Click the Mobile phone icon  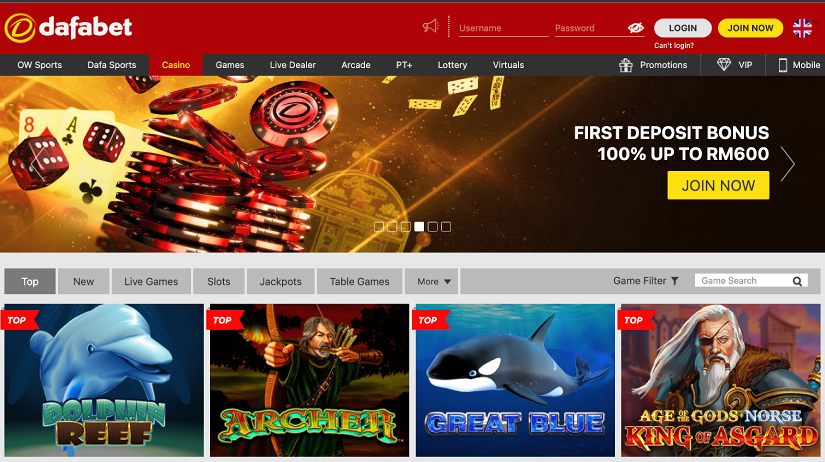point(782,65)
